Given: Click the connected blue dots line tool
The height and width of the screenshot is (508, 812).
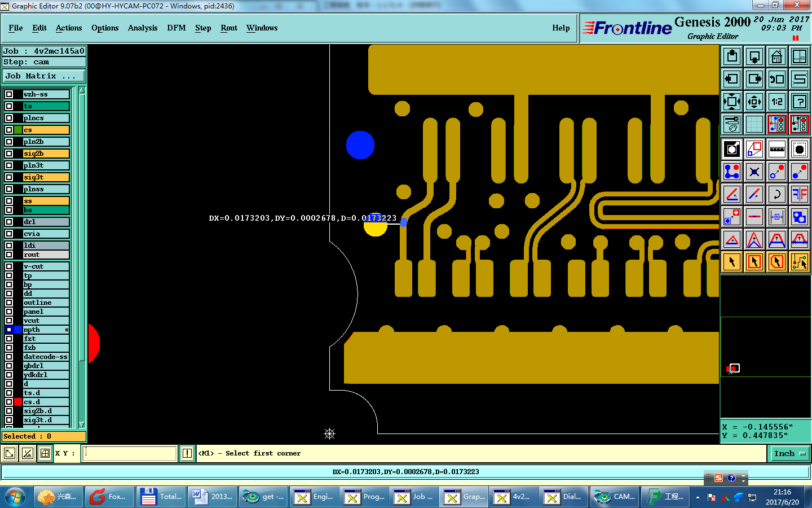Looking at the screenshot, I should click(732, 172).
